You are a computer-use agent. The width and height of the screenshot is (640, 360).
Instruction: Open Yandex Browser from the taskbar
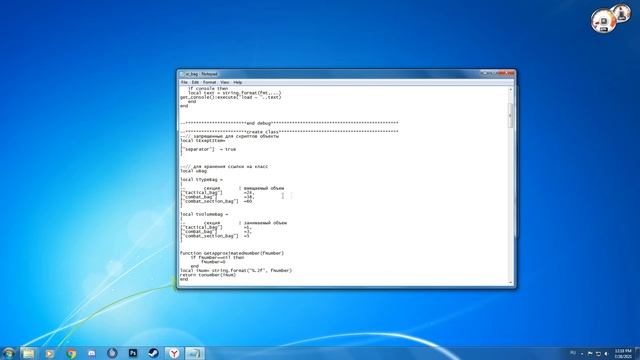(x=174, y=353)
